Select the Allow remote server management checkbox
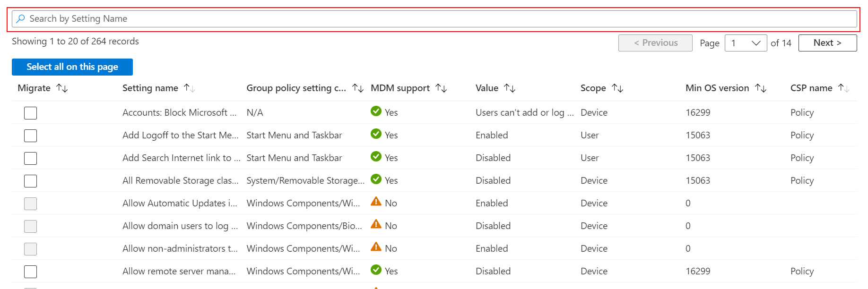 (31, 272)
